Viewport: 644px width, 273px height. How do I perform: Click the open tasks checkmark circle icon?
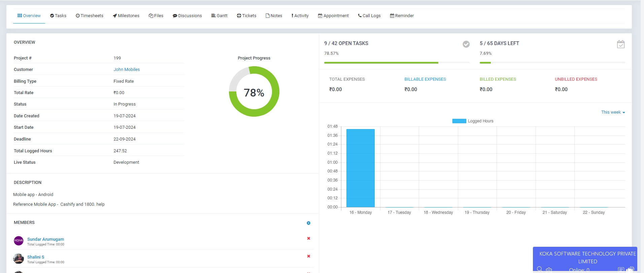[466, 44]
